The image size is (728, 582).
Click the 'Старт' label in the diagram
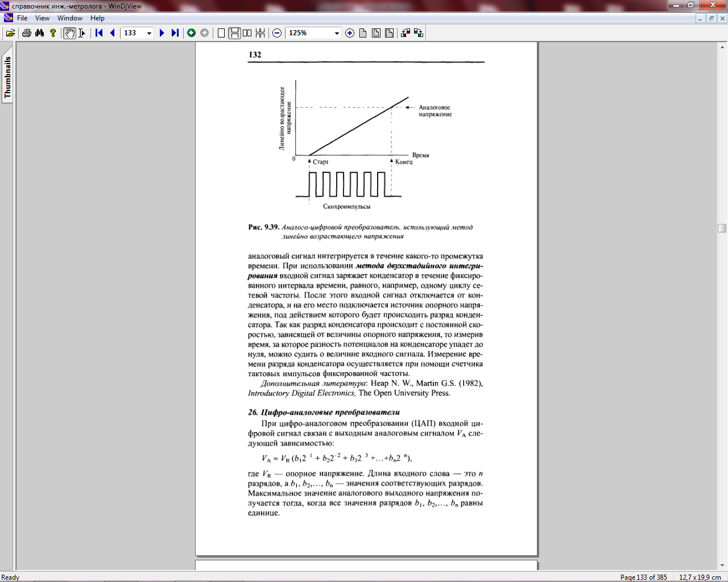[x=321, y=162]
